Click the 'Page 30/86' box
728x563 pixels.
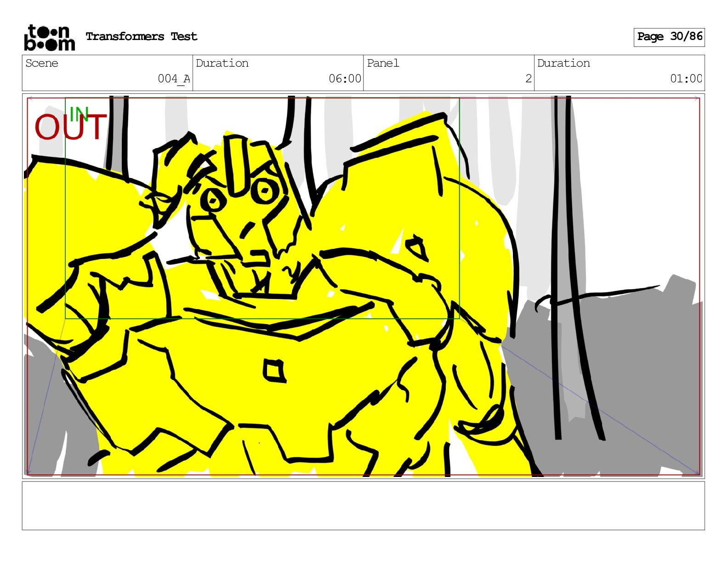pyautogui.click(x=669, y=37)
